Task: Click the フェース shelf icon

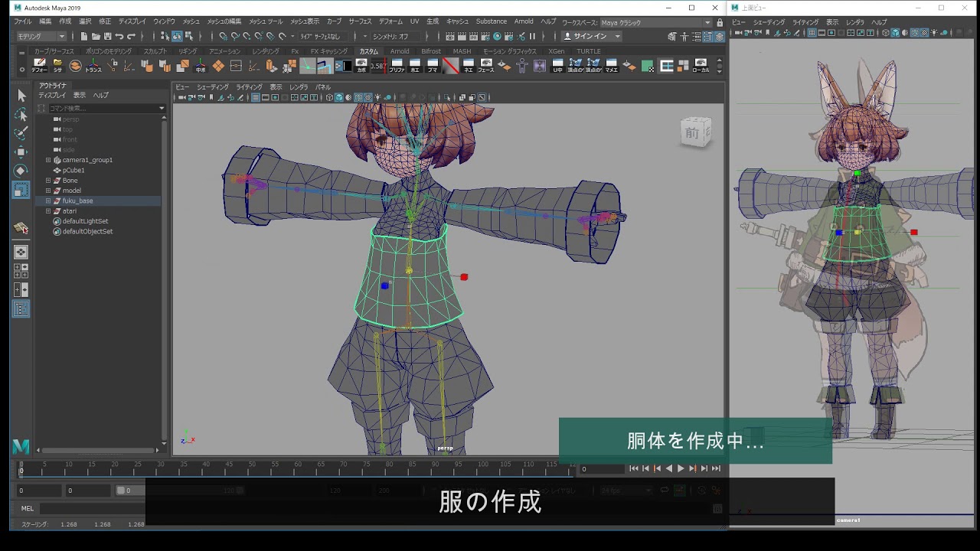Action: (x=486, y=66)
